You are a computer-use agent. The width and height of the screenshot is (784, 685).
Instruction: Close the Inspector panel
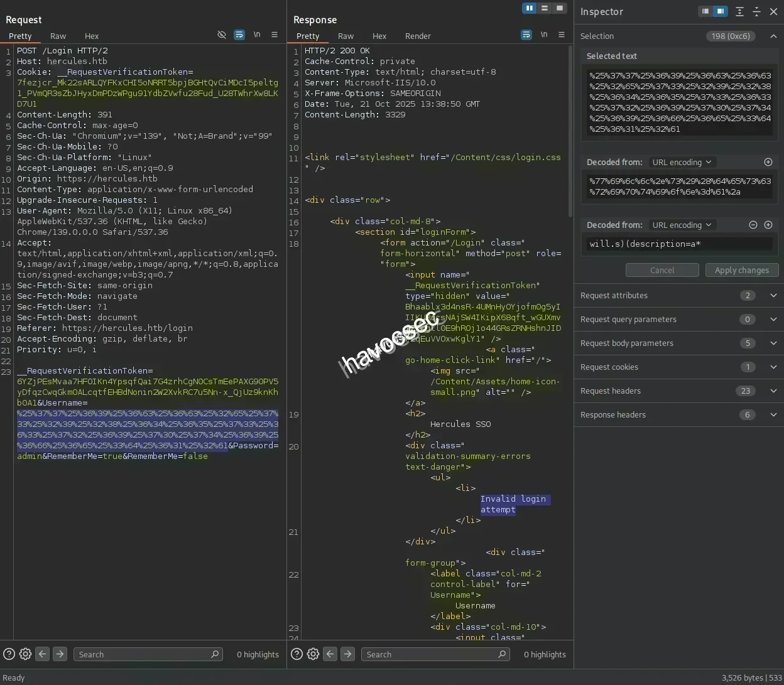[x=774, y=11]
